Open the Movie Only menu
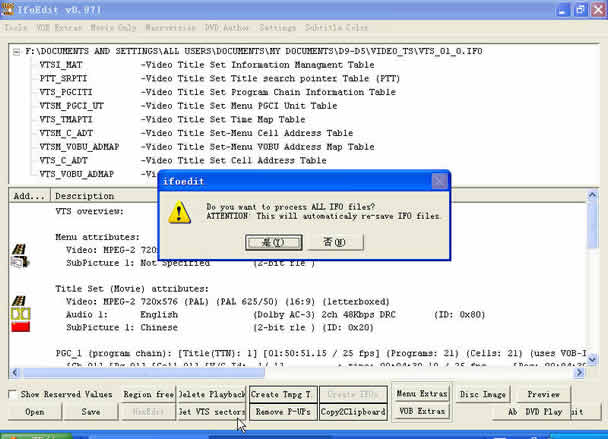608x439 pixels. pos(113,28)
